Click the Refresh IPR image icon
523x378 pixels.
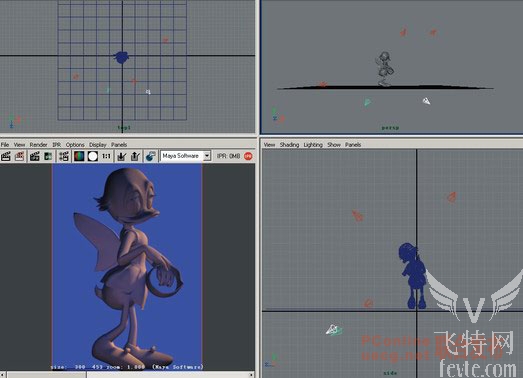(x=48, y=156)
